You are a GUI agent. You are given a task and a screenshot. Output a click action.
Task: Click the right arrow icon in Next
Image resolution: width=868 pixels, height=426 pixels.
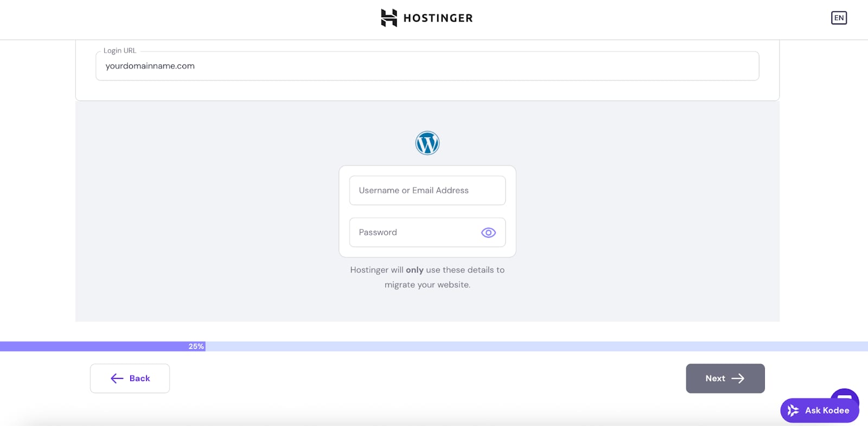point(738,378)
